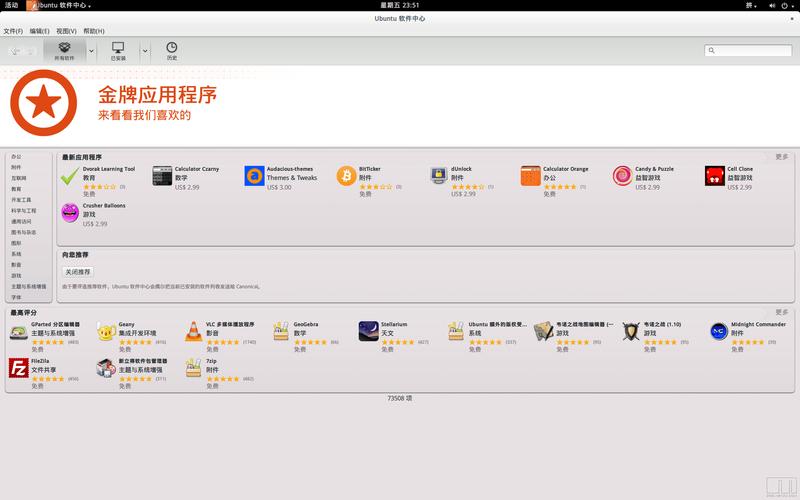Select the 图书与杂志 category in the sidebar
This screenshot has height=500, width=800.
click(24, 232)
